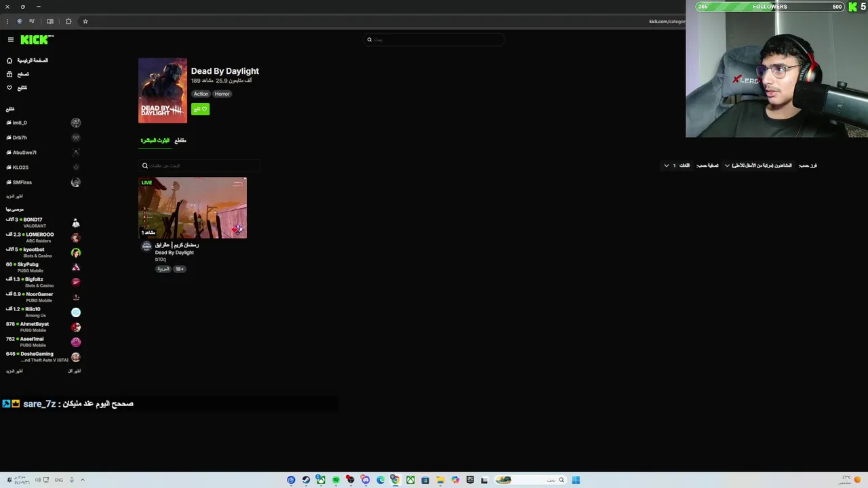The image size is (868, 488).
Task: Open recommended channel Riiio10
Action: coord(43,312)
